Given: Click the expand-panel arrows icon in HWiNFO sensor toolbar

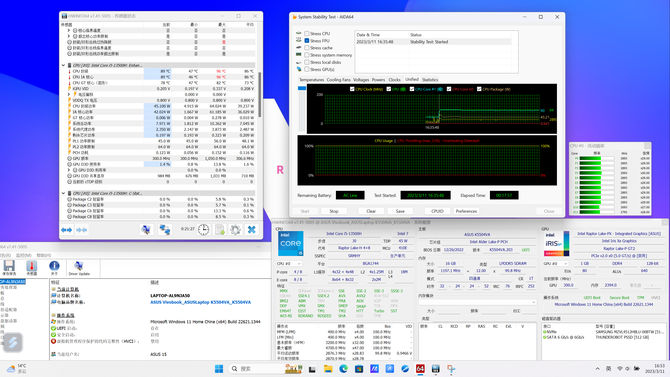Looking at the screenshot, I should 66,230.
